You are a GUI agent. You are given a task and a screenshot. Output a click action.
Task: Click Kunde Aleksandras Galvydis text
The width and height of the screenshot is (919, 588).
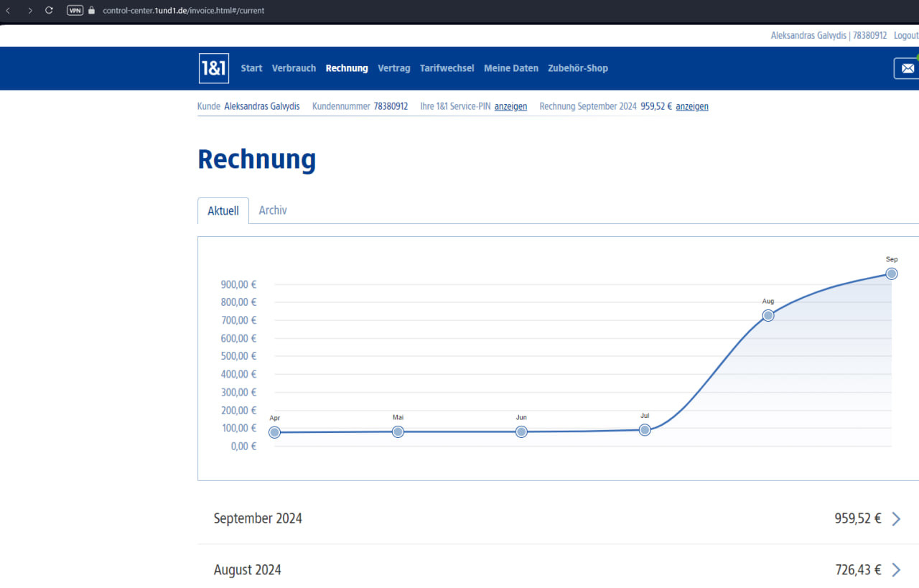pyautogui.click(x=248, y=106)
